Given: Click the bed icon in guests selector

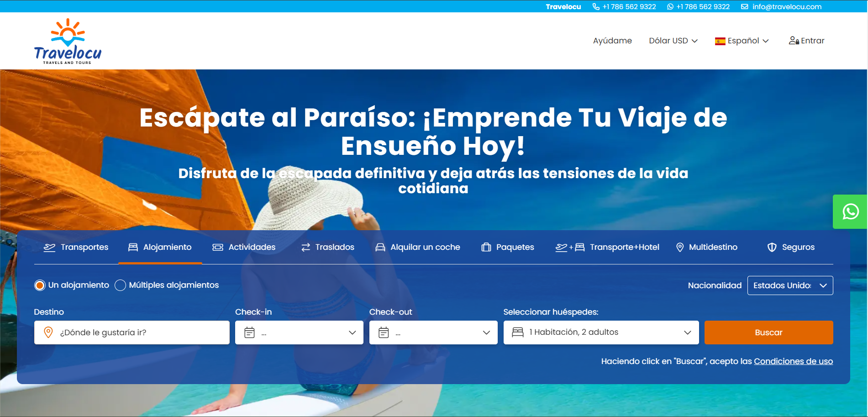Looking at the screenshot, I should [518, 332].
